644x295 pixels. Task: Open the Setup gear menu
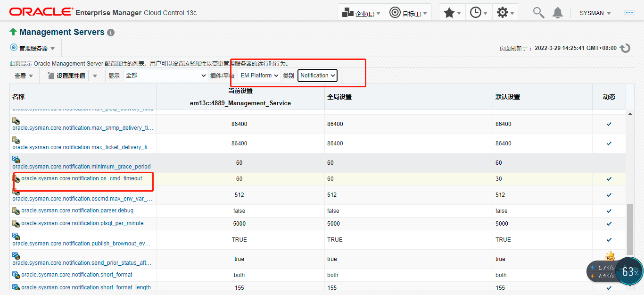coord(505,13)
